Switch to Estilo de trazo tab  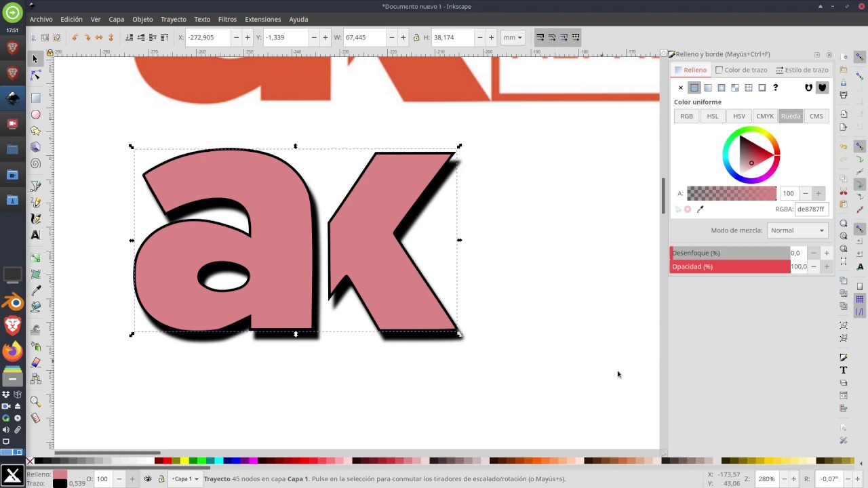point(802,70)
